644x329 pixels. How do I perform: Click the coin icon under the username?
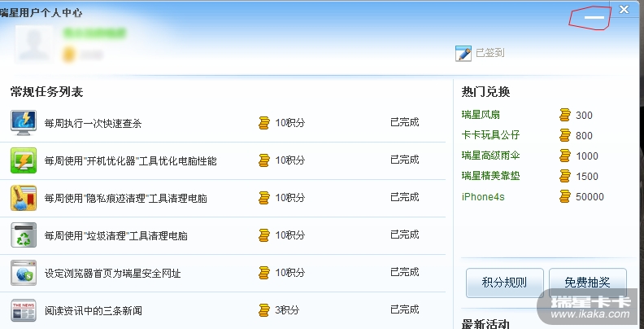pos(68,55)
